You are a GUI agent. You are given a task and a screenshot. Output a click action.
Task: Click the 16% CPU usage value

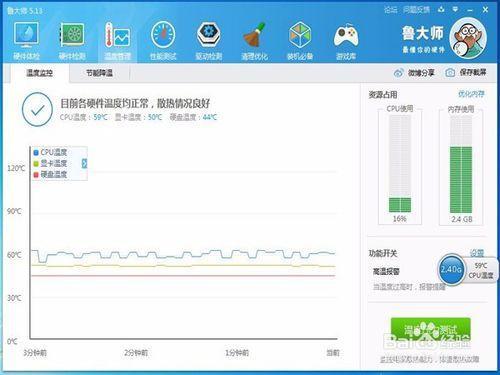(x=399, y=219)
